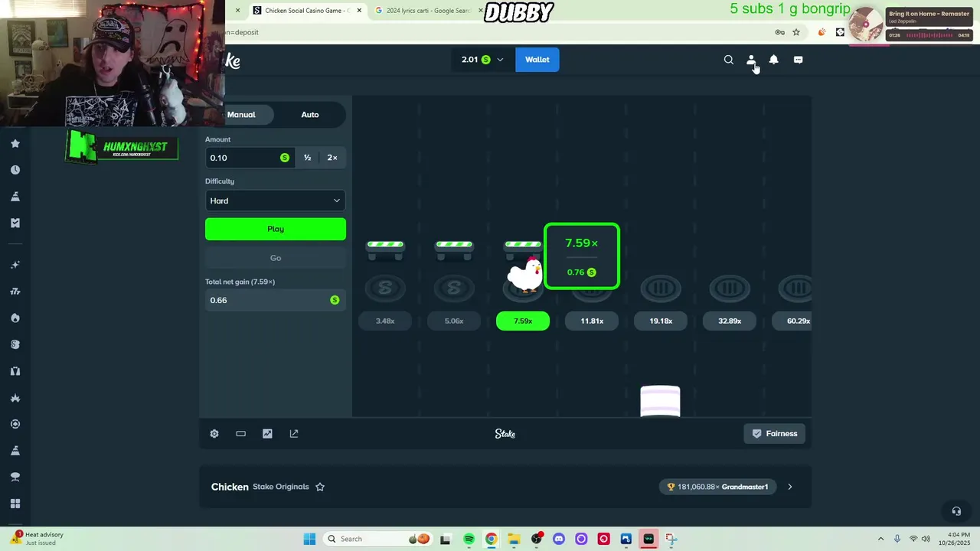Switch to Auto betting mode

(x=310, y=115)
